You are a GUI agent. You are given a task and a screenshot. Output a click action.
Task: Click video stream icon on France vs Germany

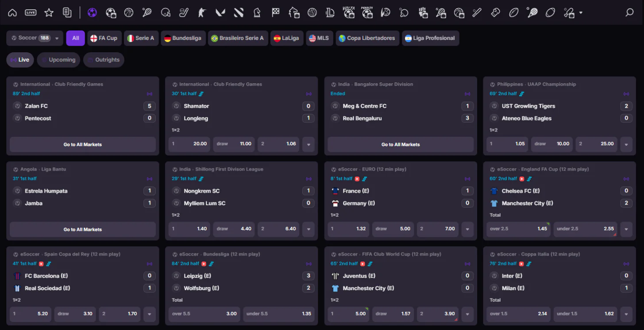(357, 179)
